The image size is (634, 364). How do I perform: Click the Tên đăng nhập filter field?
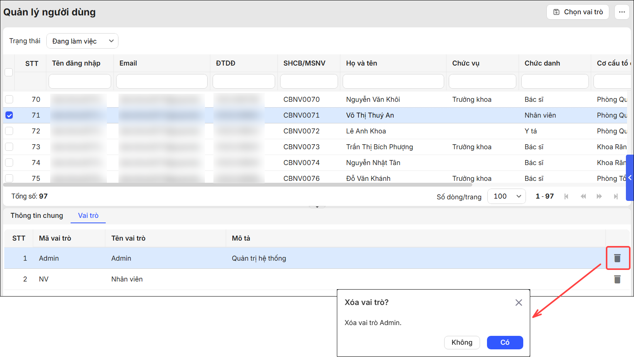80,81
